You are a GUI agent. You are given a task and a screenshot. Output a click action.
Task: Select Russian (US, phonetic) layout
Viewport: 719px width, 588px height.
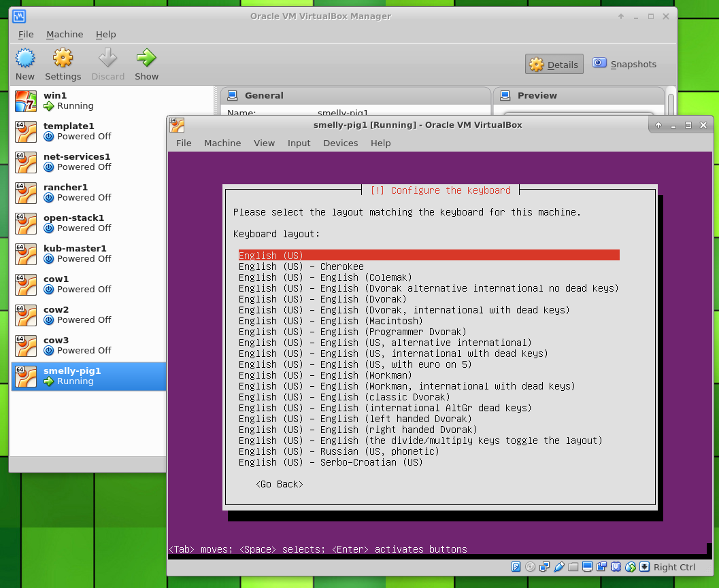point(339,451)
